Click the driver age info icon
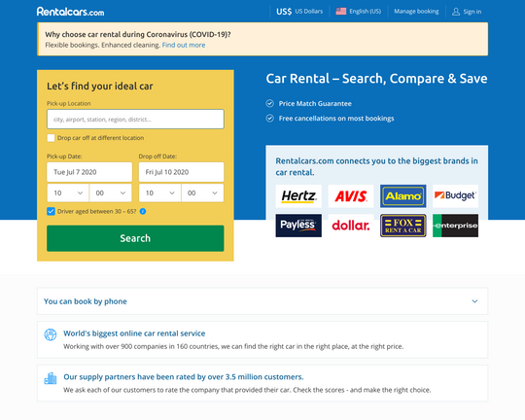This screenshot has height=420, width=525. click(x=143, y=211)
